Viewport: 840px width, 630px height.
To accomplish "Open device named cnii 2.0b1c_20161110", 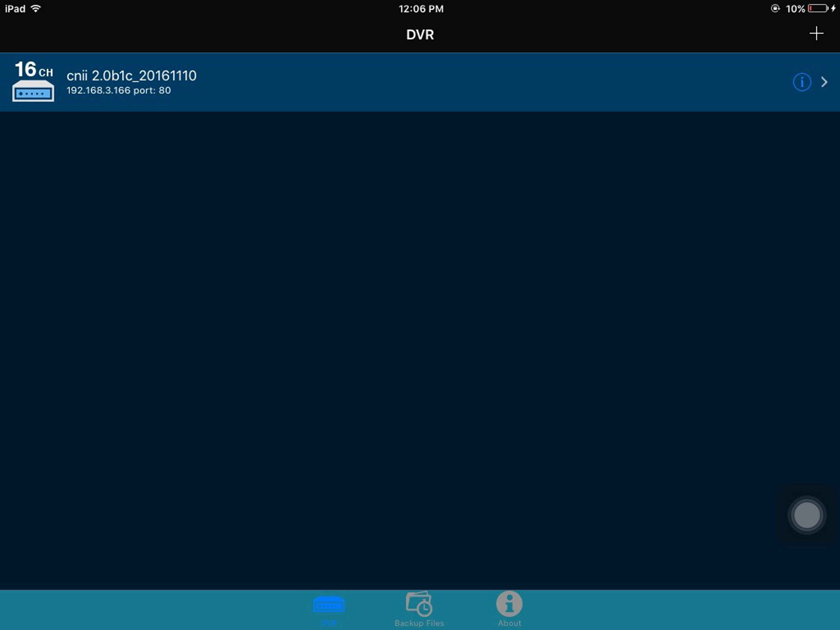I will [131, 76].
